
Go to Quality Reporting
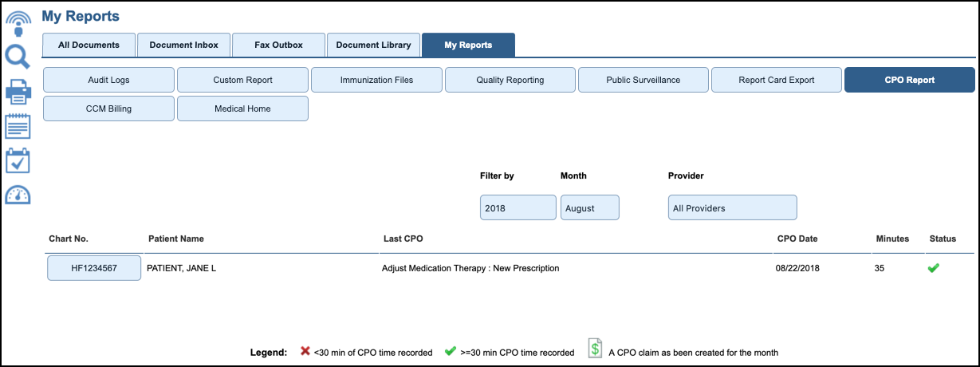click(x=510, y=80)
